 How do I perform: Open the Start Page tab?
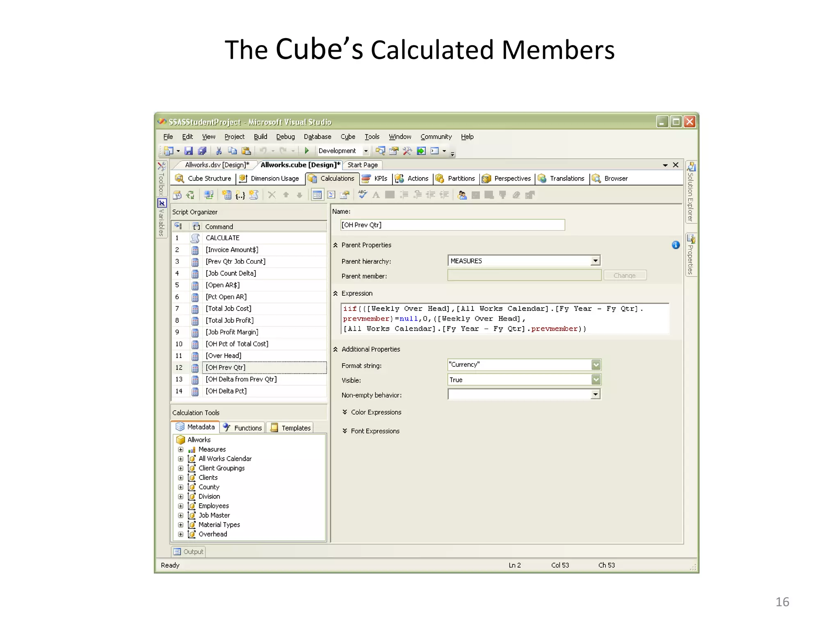click(363, 165)
